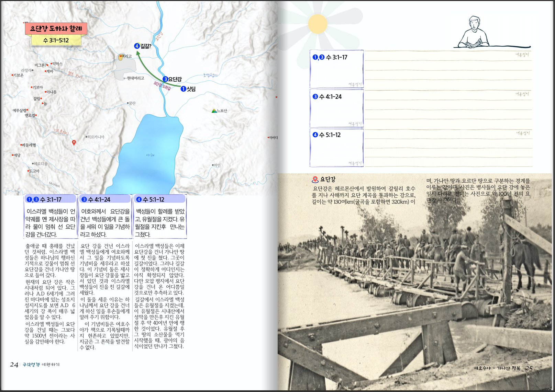Click the 현대여리고 label on the map
Image resolution: width=555 pixels, height=392 pixels.
(x=135, y=78)
